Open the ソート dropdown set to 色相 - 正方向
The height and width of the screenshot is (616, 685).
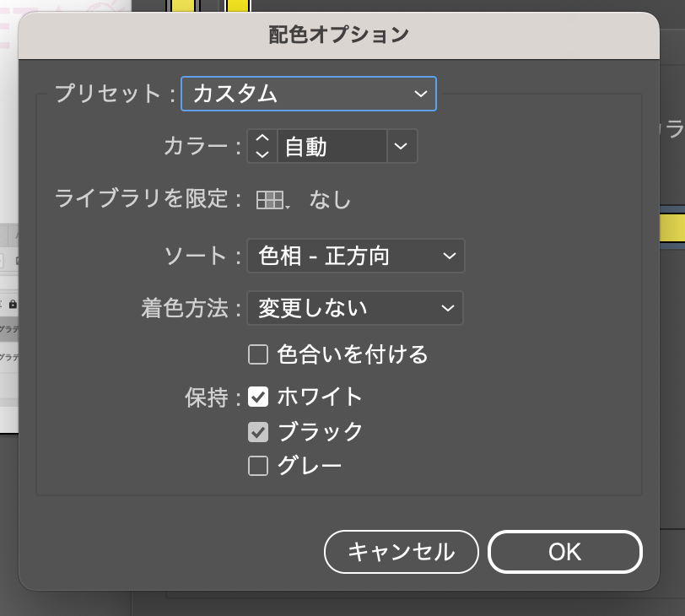355,256
